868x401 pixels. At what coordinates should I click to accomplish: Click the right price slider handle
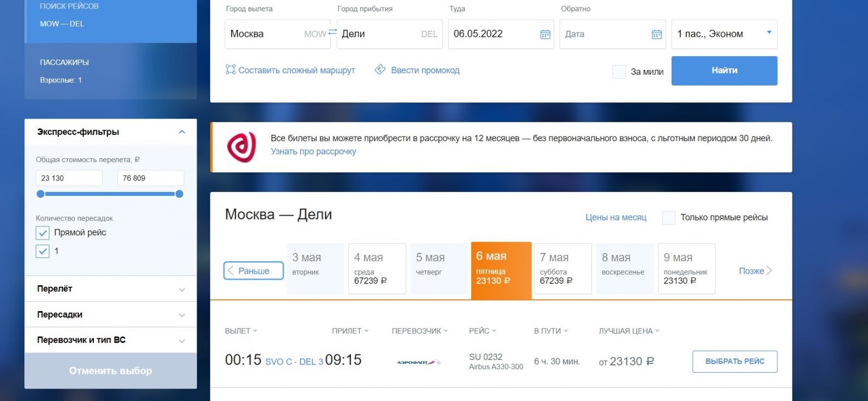pos(180,194)
